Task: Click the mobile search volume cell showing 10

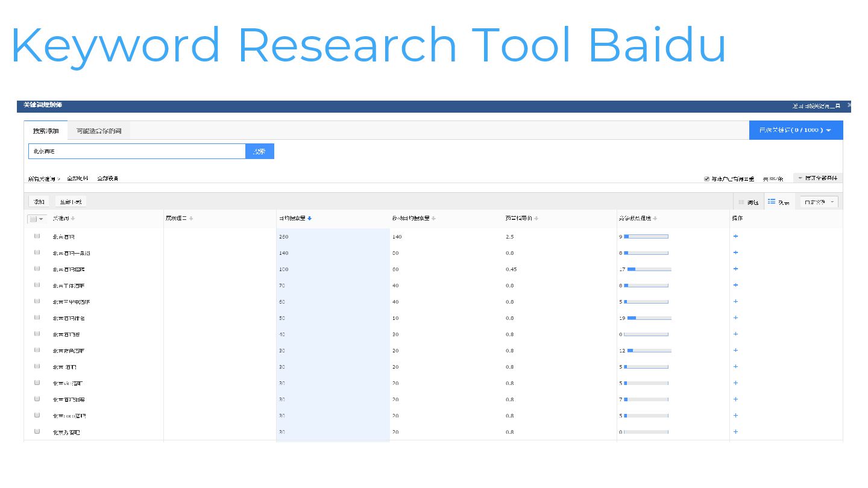Action: click(395, 318)
